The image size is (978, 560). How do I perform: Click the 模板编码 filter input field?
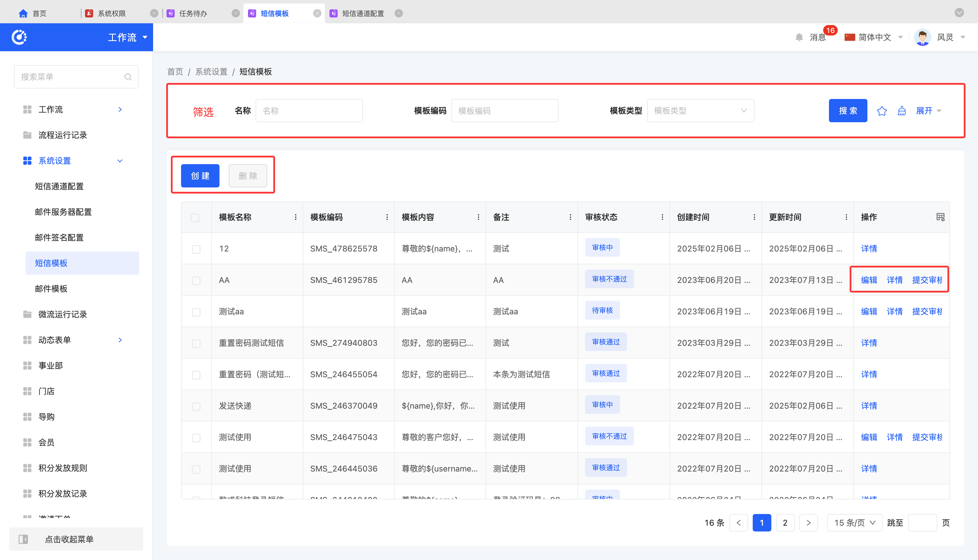504,111
